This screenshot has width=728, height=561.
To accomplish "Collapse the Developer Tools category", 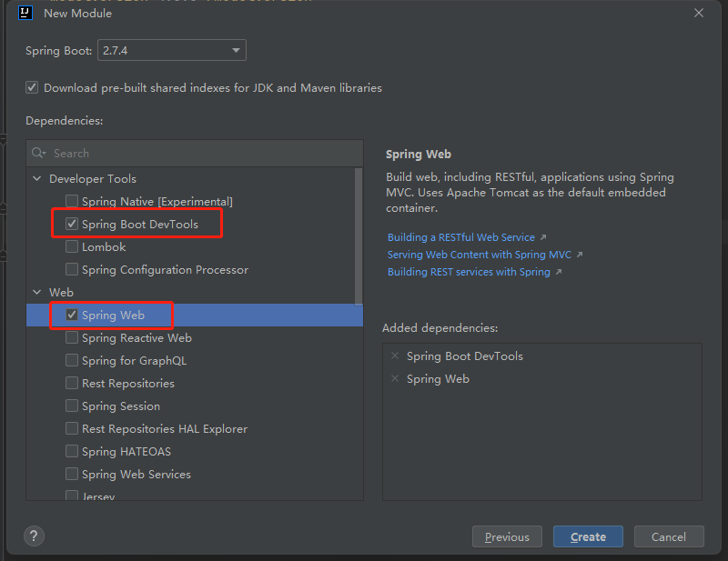I will pos(37,179).
